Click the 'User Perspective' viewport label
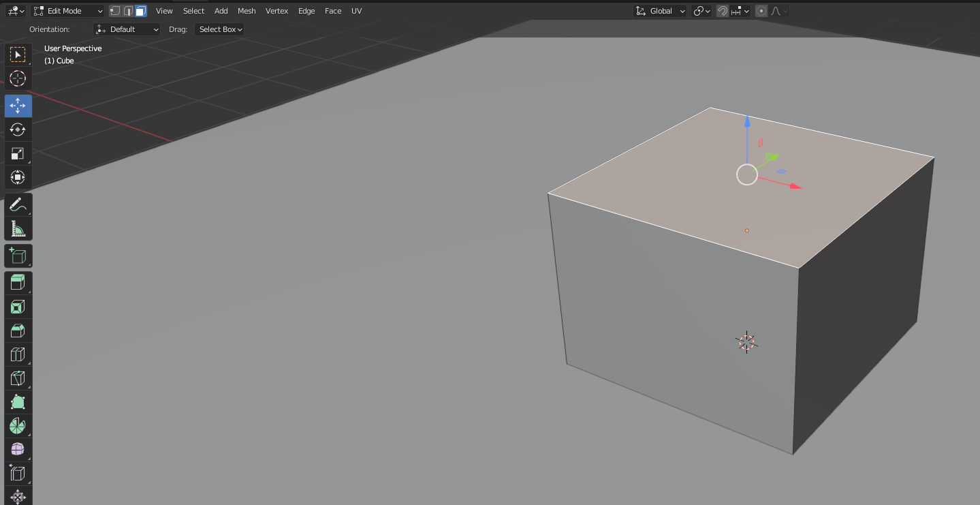Image resolution: width=980 pixels, height=505 pixels. 73,48
